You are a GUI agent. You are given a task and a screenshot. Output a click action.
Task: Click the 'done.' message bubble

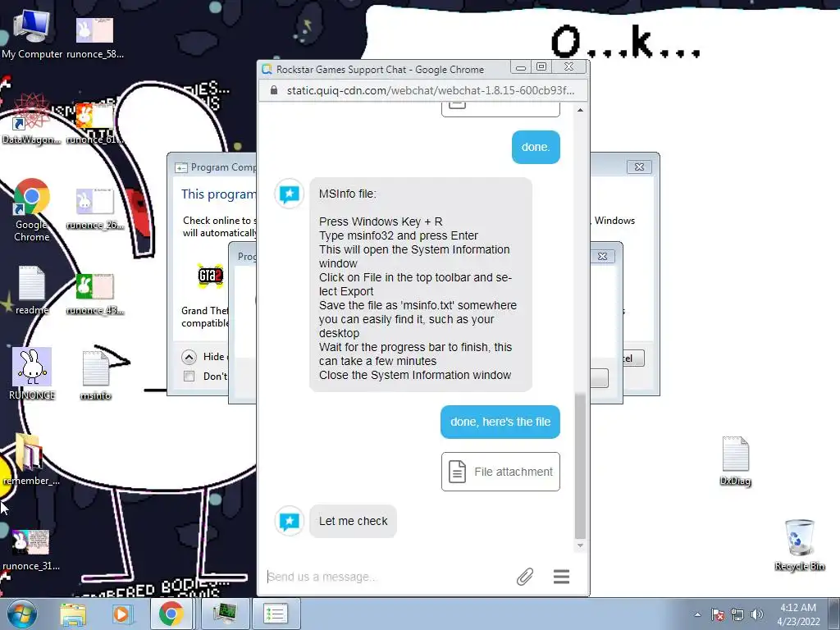click(x=536, y=147)
